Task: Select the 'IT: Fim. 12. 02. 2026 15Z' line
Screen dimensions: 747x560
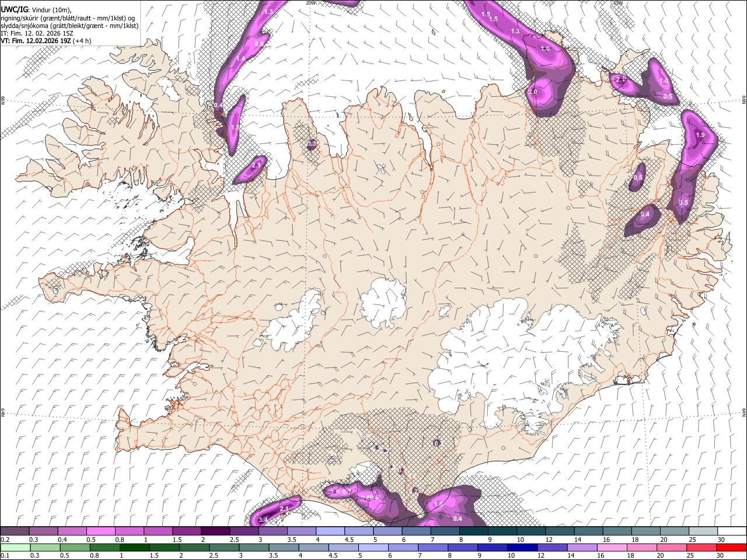Action: pyautogui.click(x=37, y=33)
